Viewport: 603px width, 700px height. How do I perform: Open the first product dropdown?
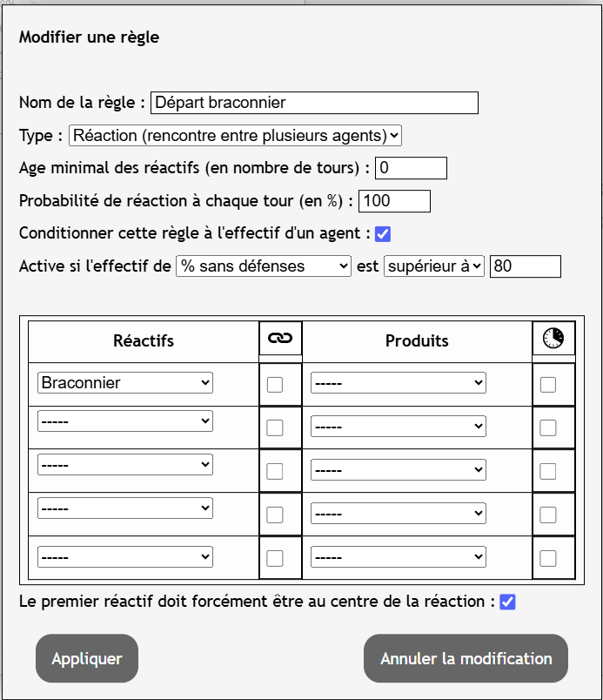pyautogui.click(x=399, y=382)
